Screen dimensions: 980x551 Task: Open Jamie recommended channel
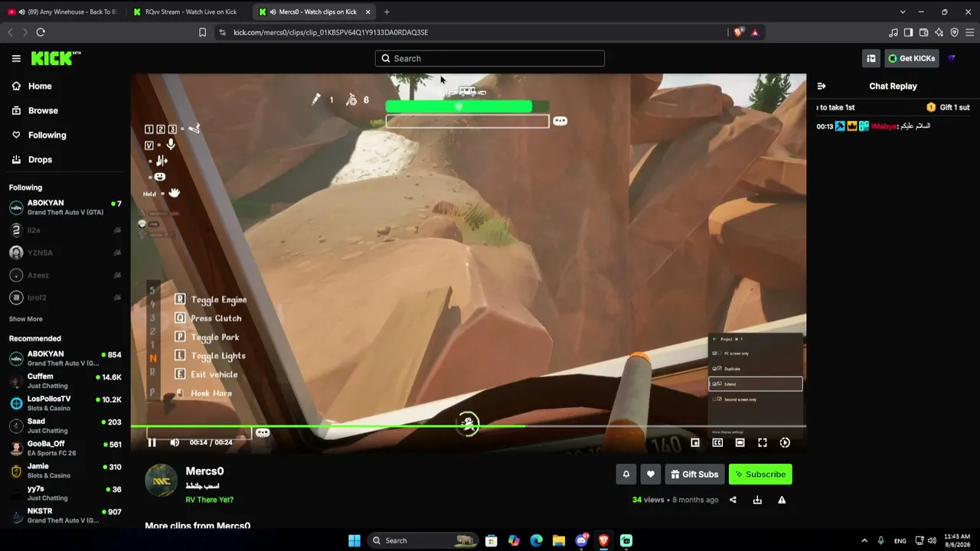pyautogui.click(x=65, y=471)
